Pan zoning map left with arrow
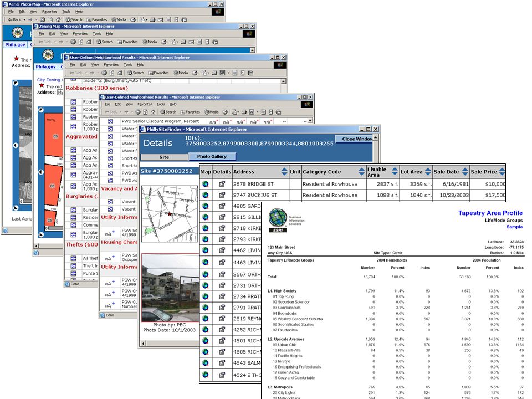Screen dimensions: 532x399 tap(41, 172)
